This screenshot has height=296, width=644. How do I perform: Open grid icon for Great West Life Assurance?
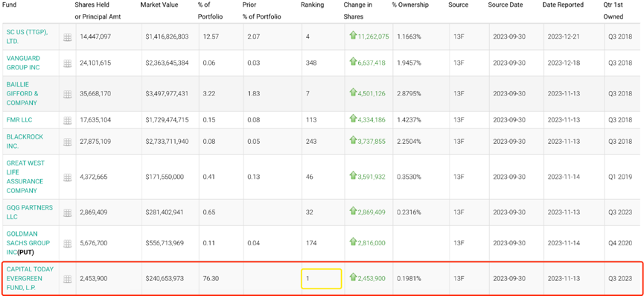[x=67, y=177]
